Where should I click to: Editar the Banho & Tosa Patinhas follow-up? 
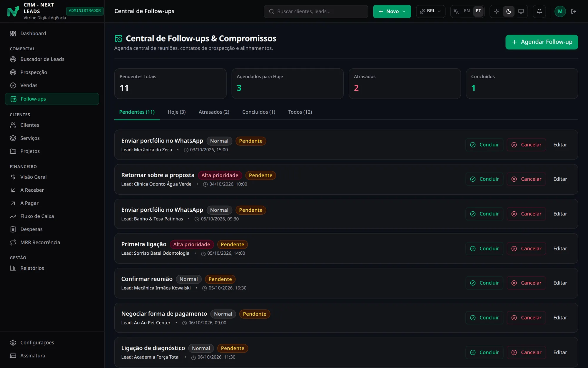[x=560, y=214]
